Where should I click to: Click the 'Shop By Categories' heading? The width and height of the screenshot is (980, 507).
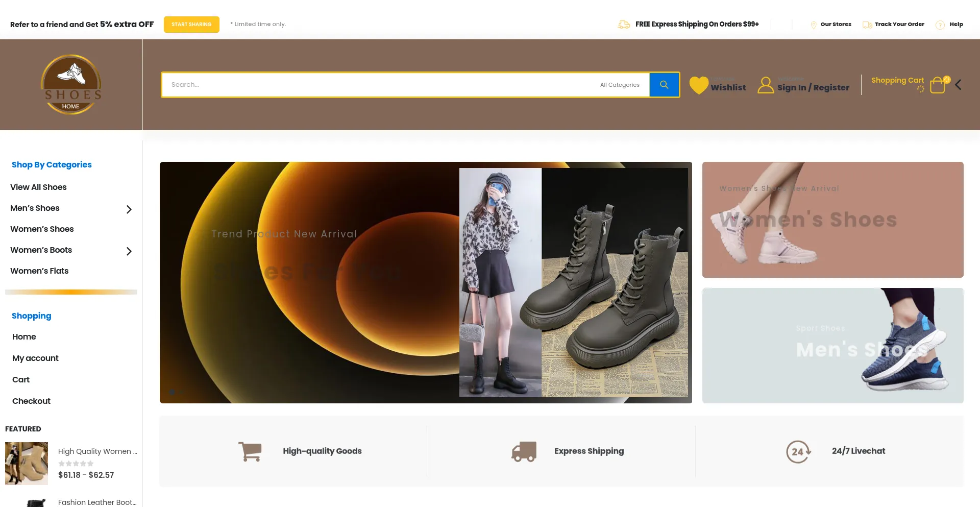52,164
